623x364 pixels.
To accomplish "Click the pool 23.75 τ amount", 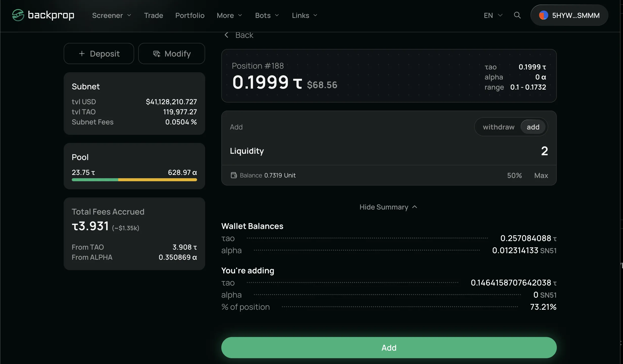I will (x=83, y=172).
